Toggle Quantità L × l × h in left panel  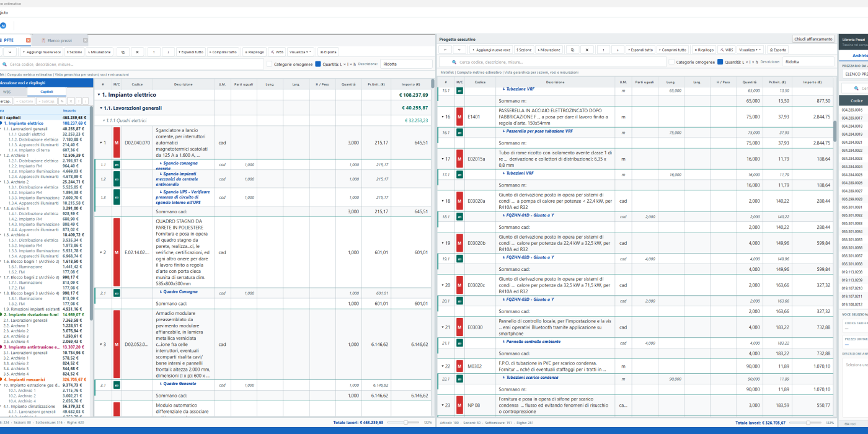318,63
